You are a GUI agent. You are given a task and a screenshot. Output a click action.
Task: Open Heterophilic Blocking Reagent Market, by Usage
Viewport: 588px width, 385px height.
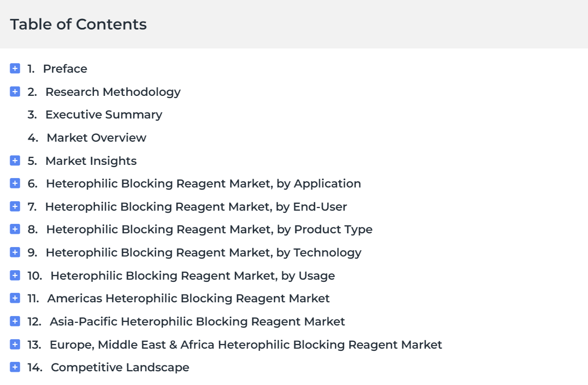193,276
